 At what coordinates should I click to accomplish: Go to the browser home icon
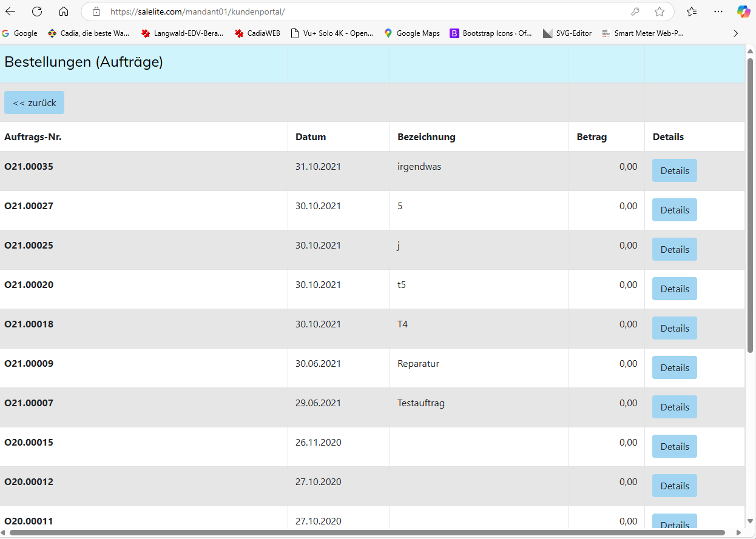coord(64,12)
